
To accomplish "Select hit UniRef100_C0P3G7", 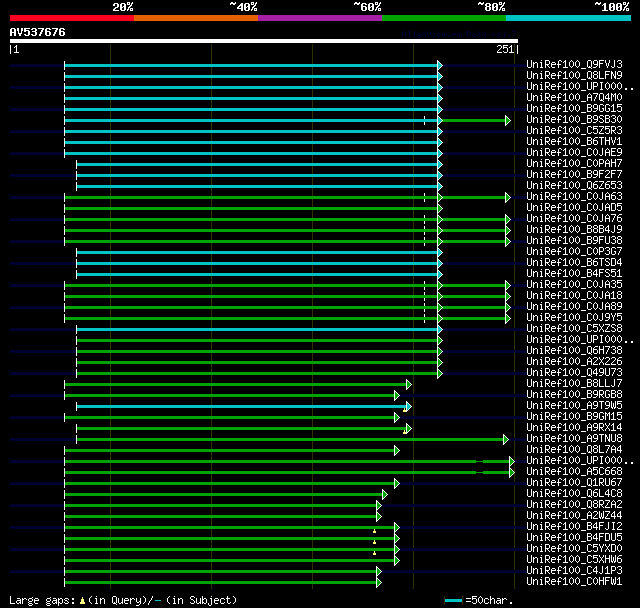I will point(574,252).
